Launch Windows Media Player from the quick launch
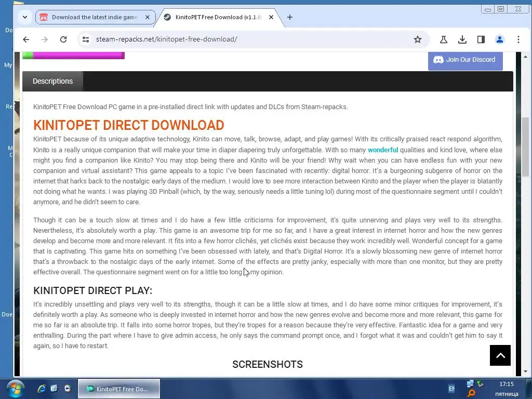532x399 pixels. (68, 389)
